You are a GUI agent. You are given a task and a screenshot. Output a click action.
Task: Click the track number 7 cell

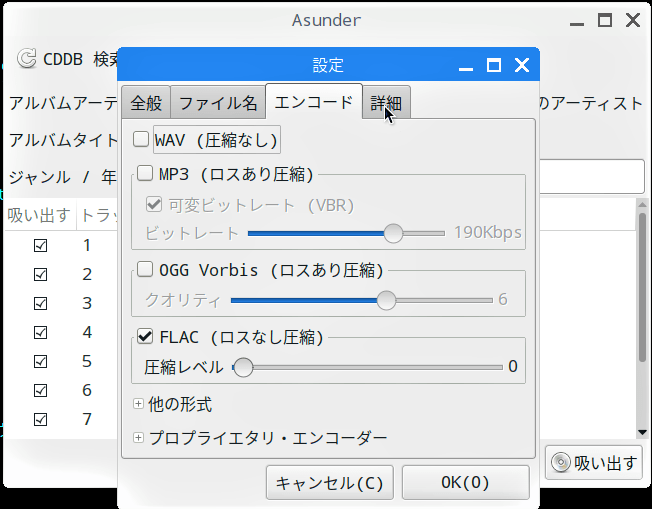pos(87,419)
